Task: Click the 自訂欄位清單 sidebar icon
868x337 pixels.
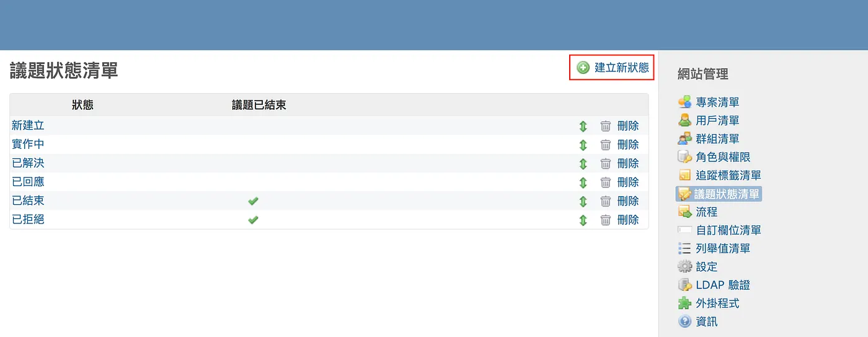Action: [684, 230]
